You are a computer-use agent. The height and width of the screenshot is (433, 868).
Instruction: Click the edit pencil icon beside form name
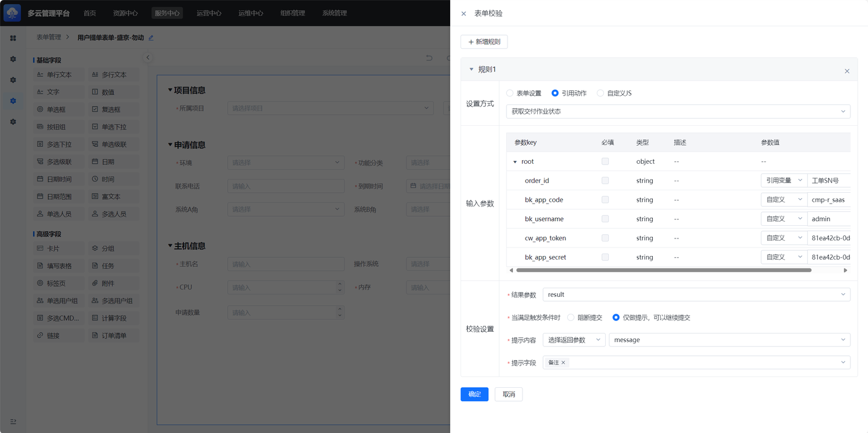(151, 37)
